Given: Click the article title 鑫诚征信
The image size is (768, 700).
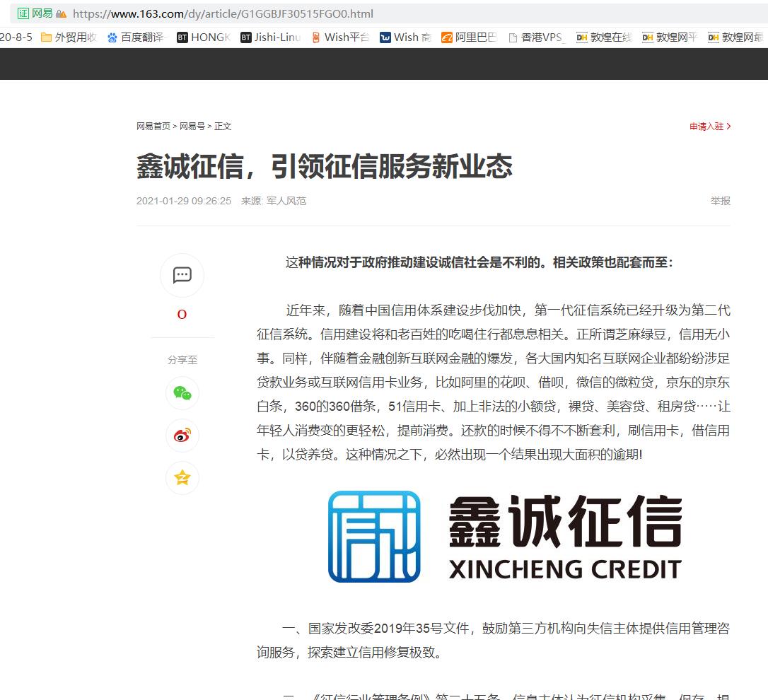Looking at the screenshot, I should [325, 166].
